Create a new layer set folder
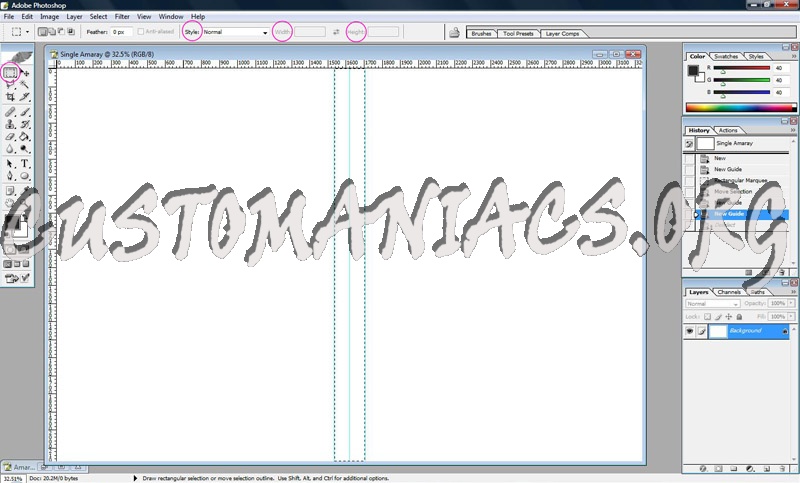The width and height of the screenshot is (800, 483). [734, 468]
